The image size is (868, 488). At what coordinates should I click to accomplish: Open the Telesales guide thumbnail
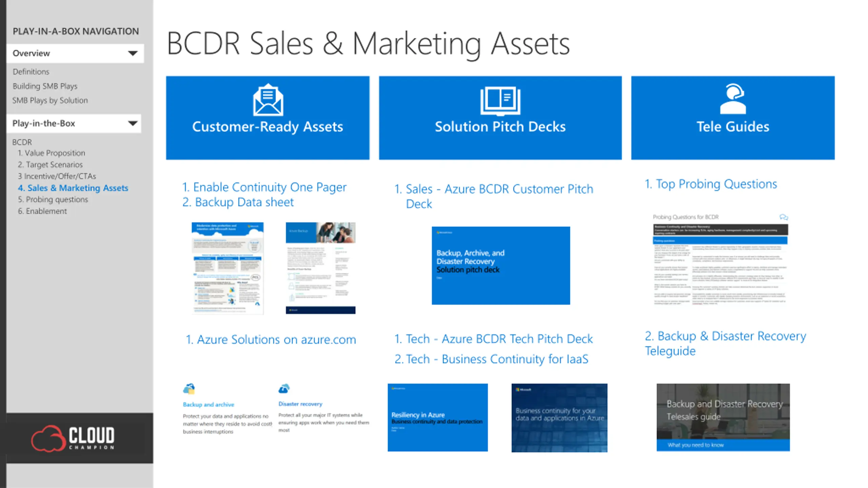click(723, 417)
